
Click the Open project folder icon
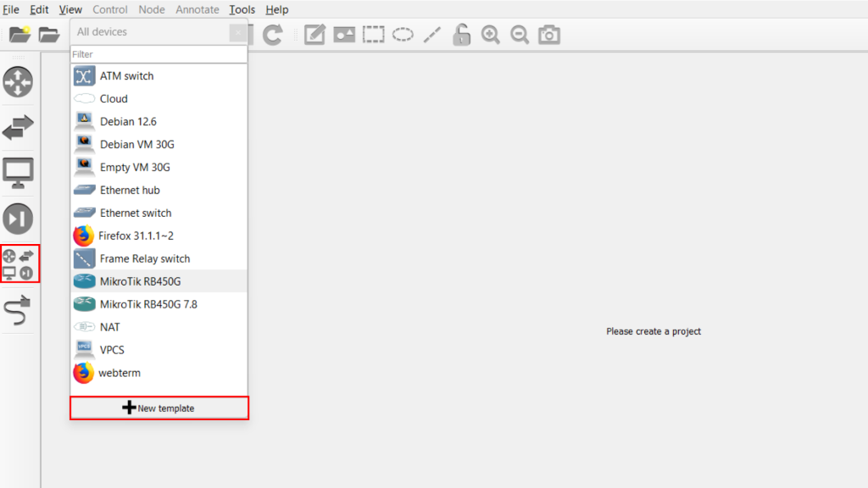click(49, 35)
